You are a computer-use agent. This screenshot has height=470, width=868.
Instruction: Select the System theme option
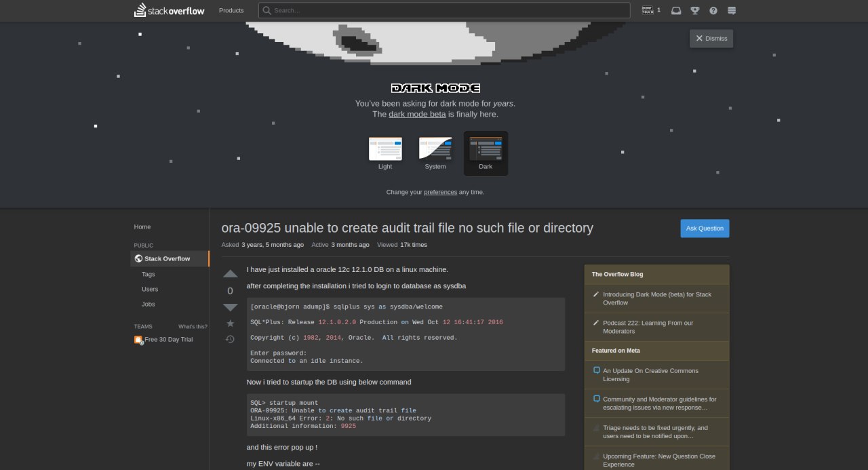pos(435,153)
